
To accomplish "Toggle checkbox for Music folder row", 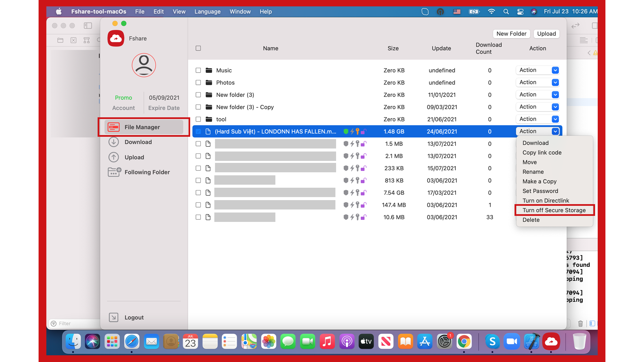I will click(199, 70).
